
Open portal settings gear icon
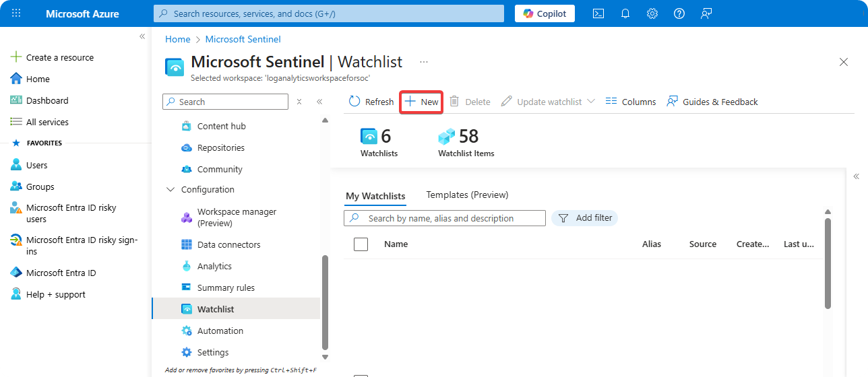tap(652, 13)
